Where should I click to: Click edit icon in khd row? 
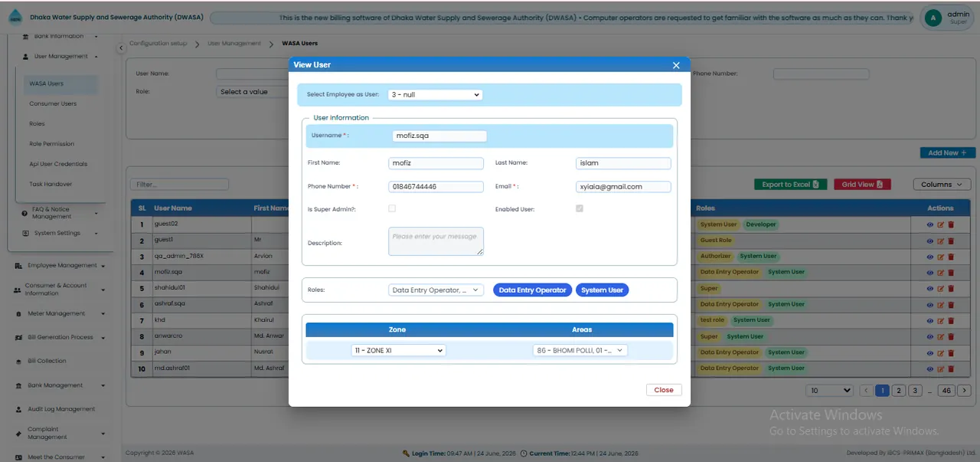941,320
